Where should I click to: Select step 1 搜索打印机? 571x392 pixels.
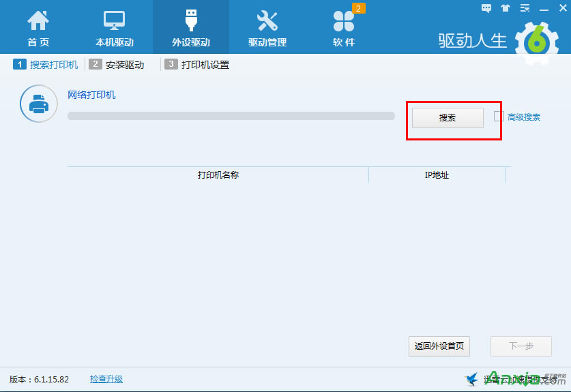click(46, 65)
